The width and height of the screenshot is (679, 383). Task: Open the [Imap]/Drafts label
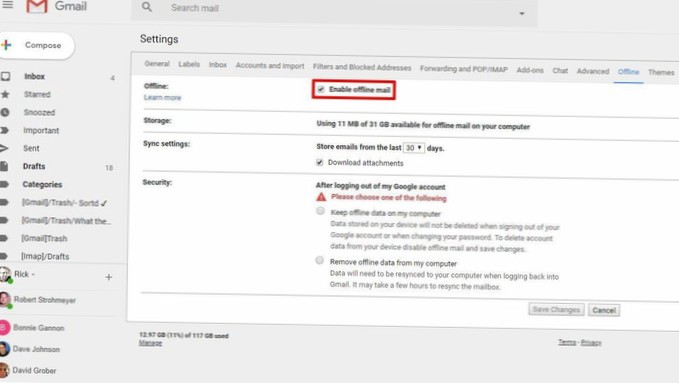(x=45, y=256)
